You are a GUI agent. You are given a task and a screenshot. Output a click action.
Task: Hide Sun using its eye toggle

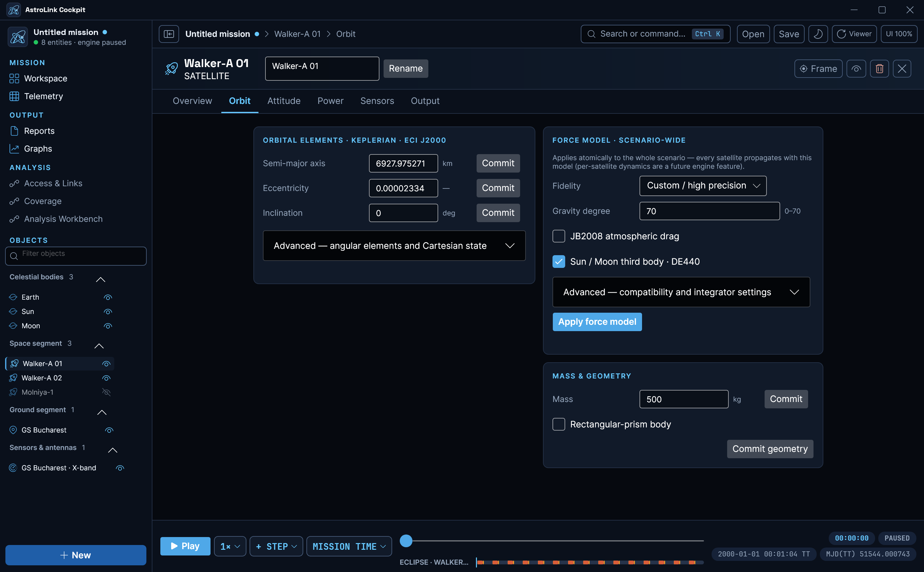pos(108,312)
